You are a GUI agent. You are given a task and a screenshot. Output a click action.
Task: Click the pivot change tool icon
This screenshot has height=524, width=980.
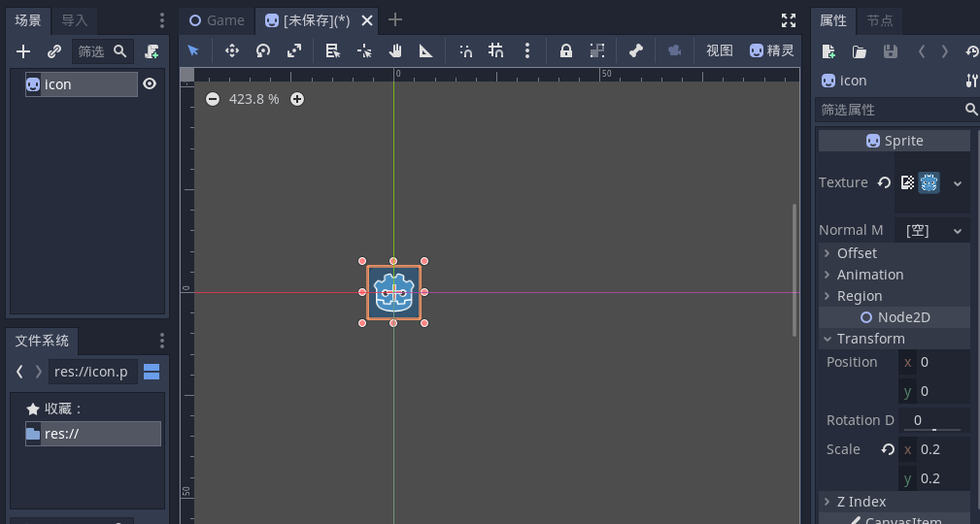pyautogui.click(x=364, y=50)
